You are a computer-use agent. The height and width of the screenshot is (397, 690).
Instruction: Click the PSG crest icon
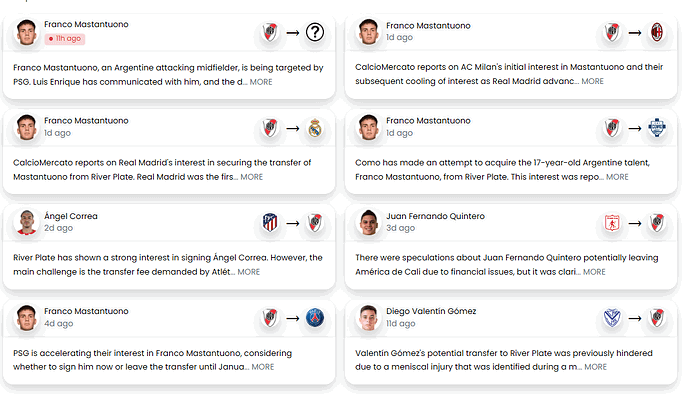(315, 318)
